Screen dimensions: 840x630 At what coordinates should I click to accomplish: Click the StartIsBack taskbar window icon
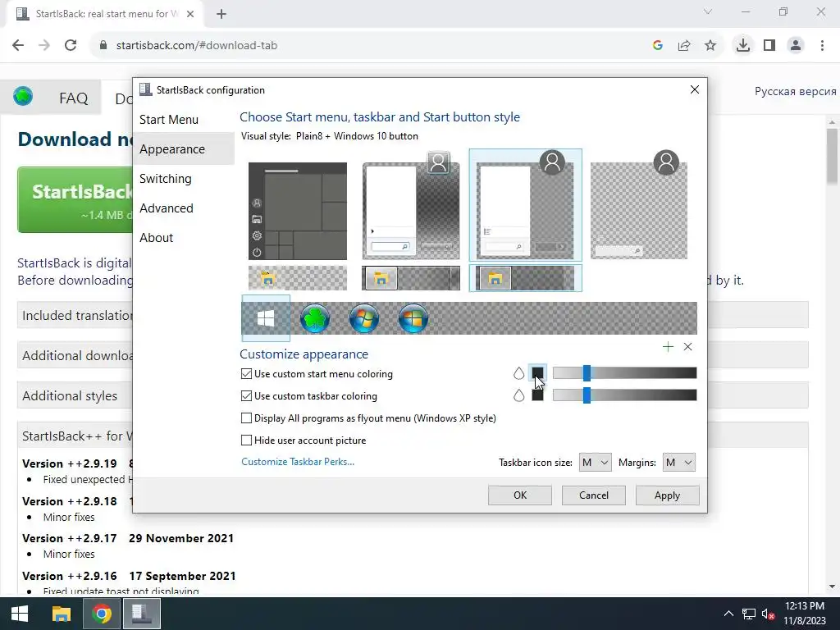(142, 614)
